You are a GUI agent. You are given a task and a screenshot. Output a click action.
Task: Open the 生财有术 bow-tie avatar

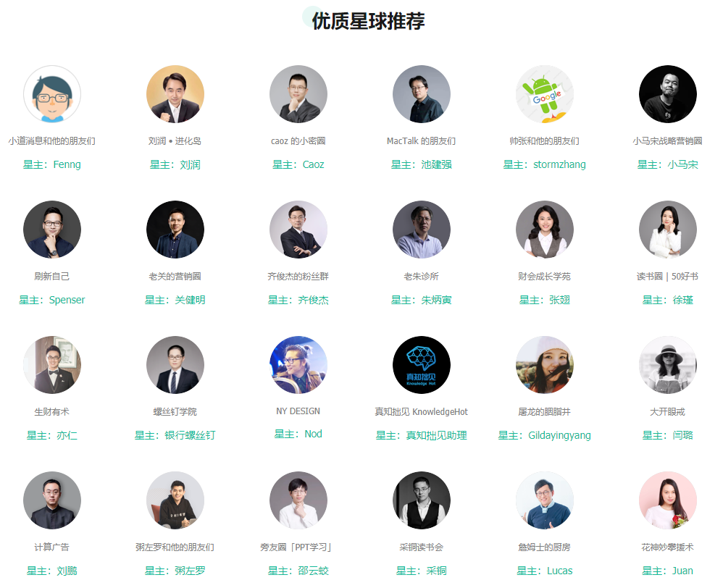[52, 365]
